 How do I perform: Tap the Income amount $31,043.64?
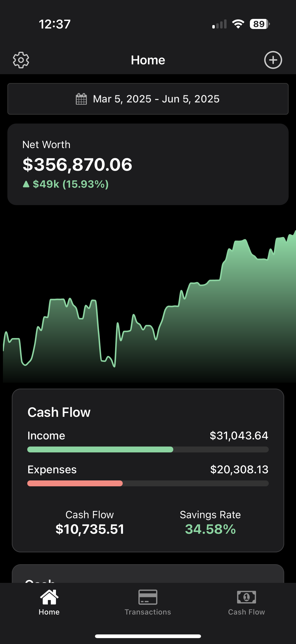239,435
